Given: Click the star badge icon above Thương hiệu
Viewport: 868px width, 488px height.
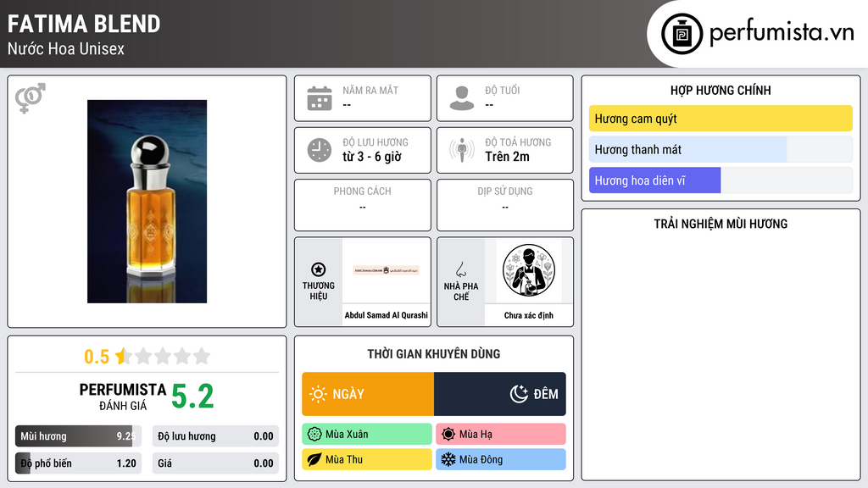Looking at the screenshot, I should pyautogui.click(x=319, y=269).
